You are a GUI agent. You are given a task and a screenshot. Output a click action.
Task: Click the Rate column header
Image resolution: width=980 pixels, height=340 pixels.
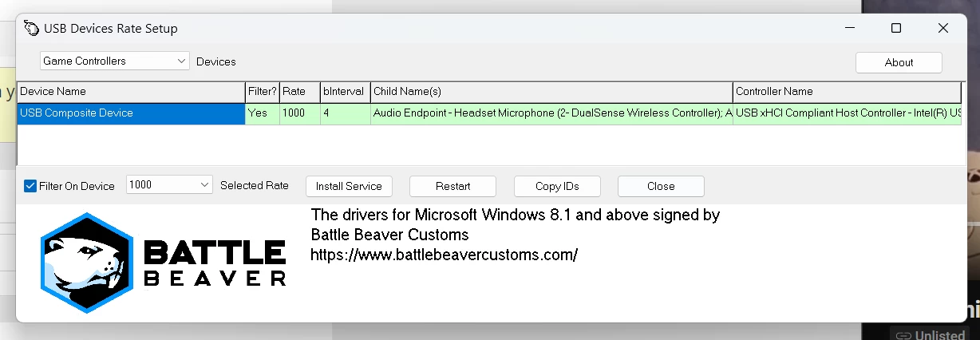[299, 92]
